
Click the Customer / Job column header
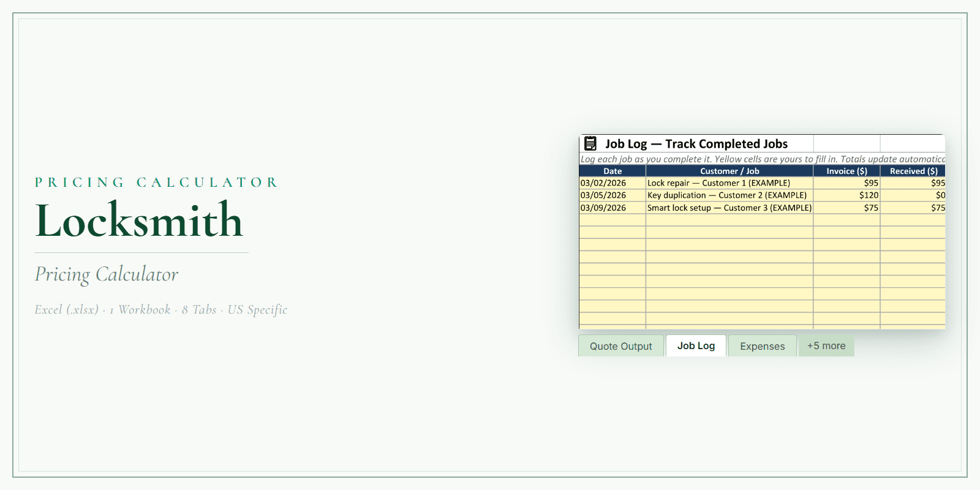729,171
